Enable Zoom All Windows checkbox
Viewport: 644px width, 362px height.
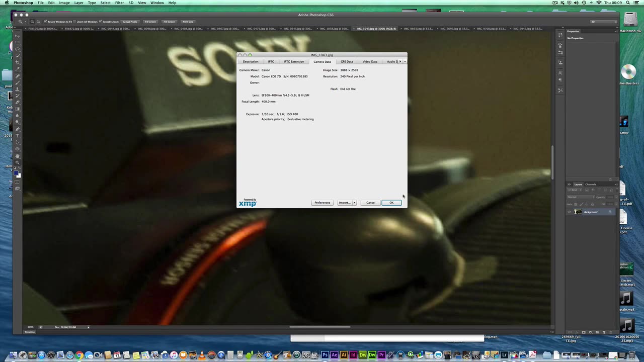[74, 22]
